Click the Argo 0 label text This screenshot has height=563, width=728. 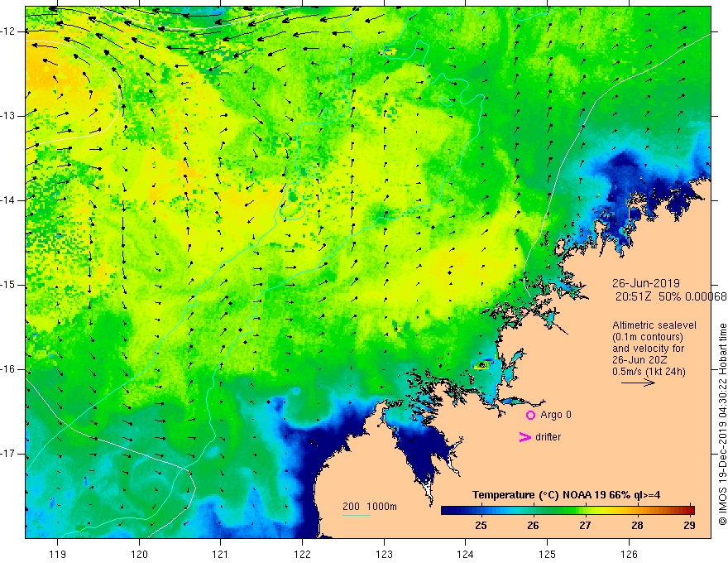(x=556, y=415)
